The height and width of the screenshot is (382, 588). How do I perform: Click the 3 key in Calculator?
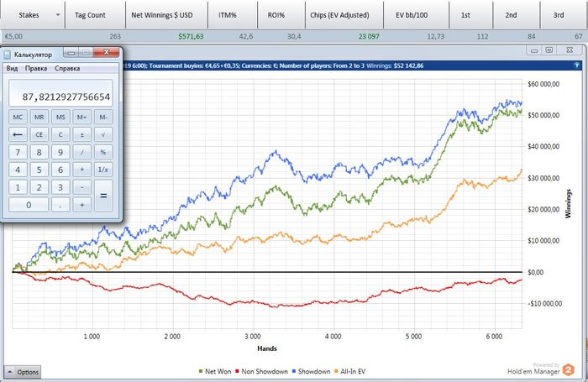coord(60,187)
